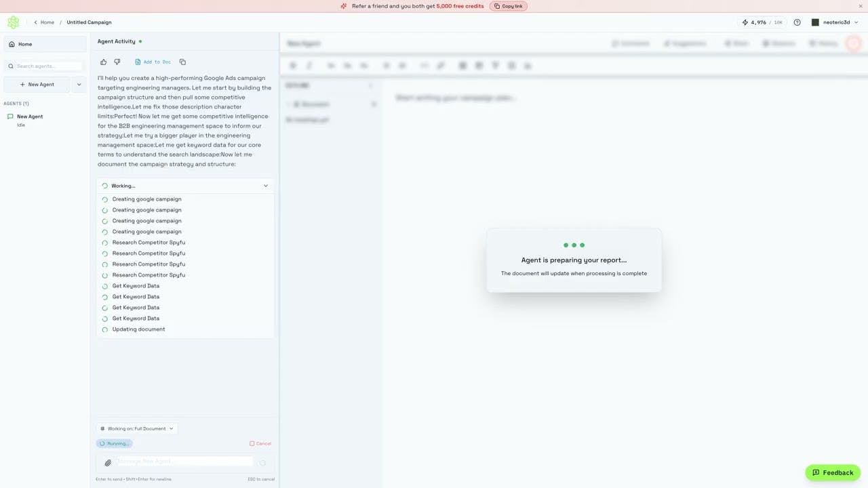This screenshot has height=488, width=868.
Task: Give the agent response a thumbs down
Action: click(x=117, y=62)
